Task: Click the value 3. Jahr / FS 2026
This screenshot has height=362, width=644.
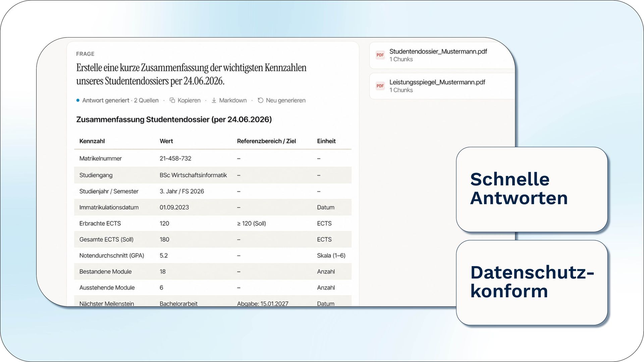Action: pyautogui.click(x=181, y=191)
